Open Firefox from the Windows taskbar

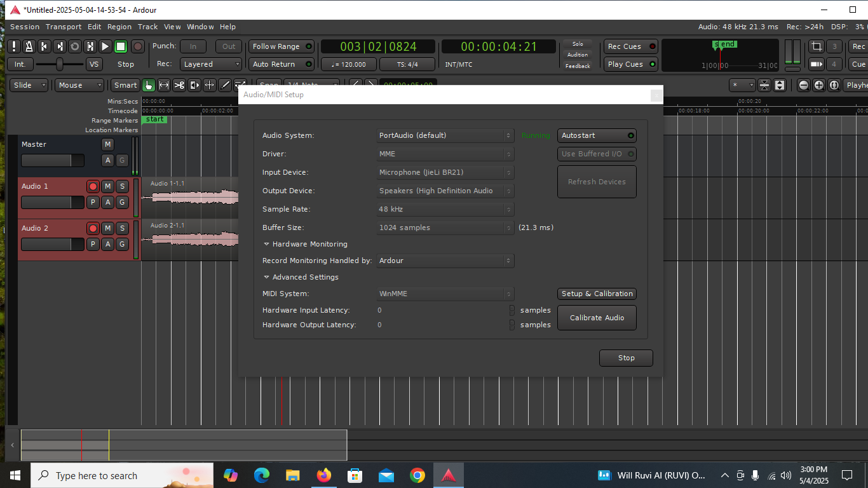point(324,475)
